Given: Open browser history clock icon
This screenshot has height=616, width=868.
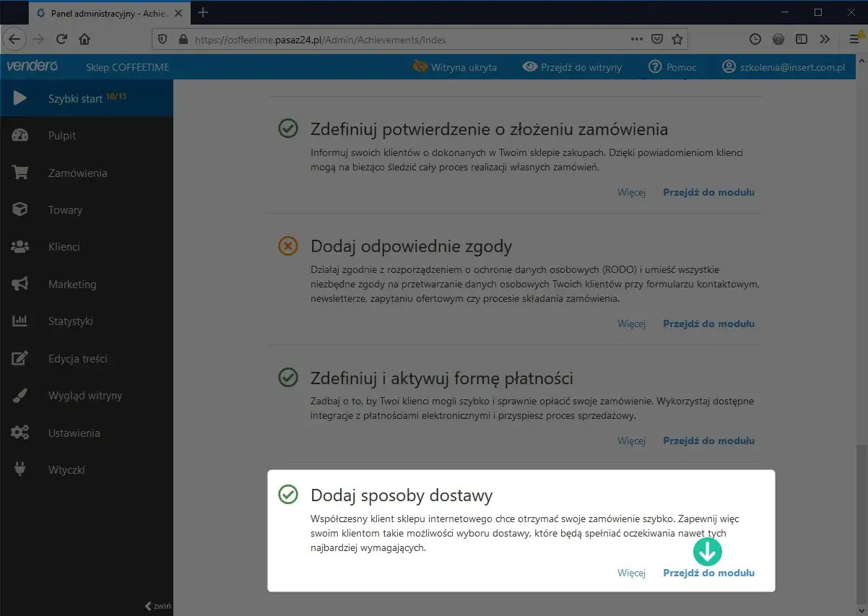Looking at the screenshot, I should coord(755,39).
